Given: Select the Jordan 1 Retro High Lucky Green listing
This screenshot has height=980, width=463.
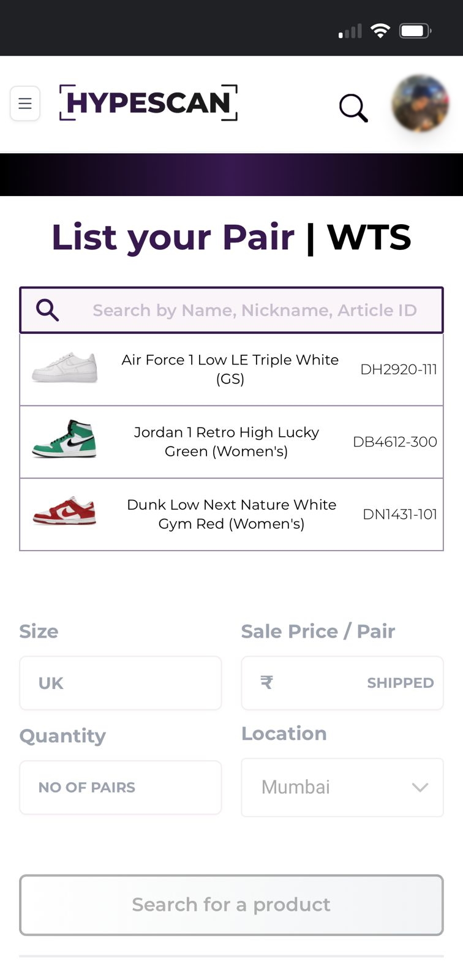Looking at the screenshot, I should click(x=226, y=442).
